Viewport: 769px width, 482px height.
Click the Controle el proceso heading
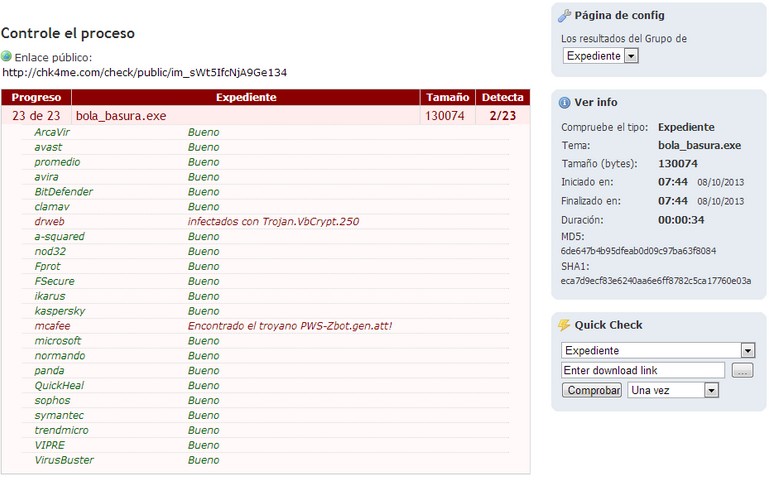tap(68, 33)
